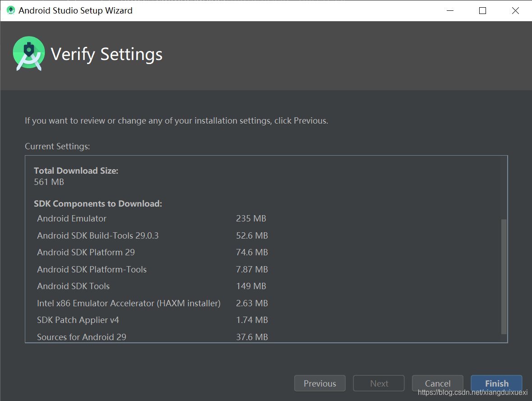Click the 1.74 MB size value
Image resolution: width=532 pixels, height=401 pixels.
252,320
